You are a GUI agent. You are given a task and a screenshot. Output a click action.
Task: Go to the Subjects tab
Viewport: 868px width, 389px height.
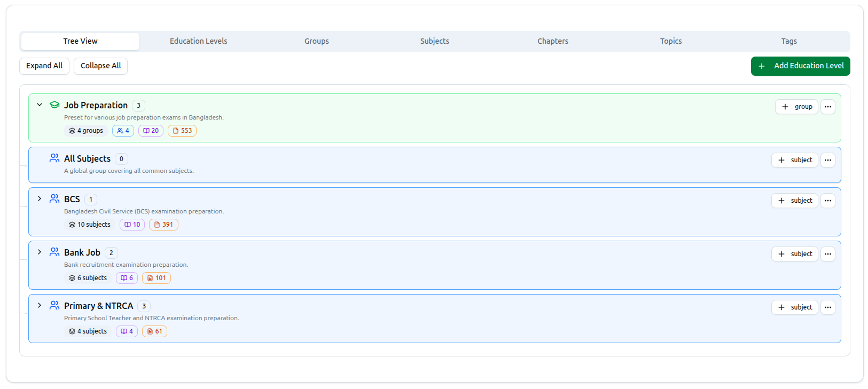pyautogui.click(x=435, y=41)
